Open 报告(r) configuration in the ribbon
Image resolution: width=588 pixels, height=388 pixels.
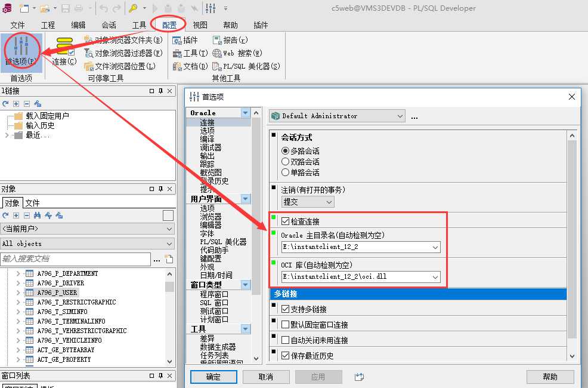230,40
